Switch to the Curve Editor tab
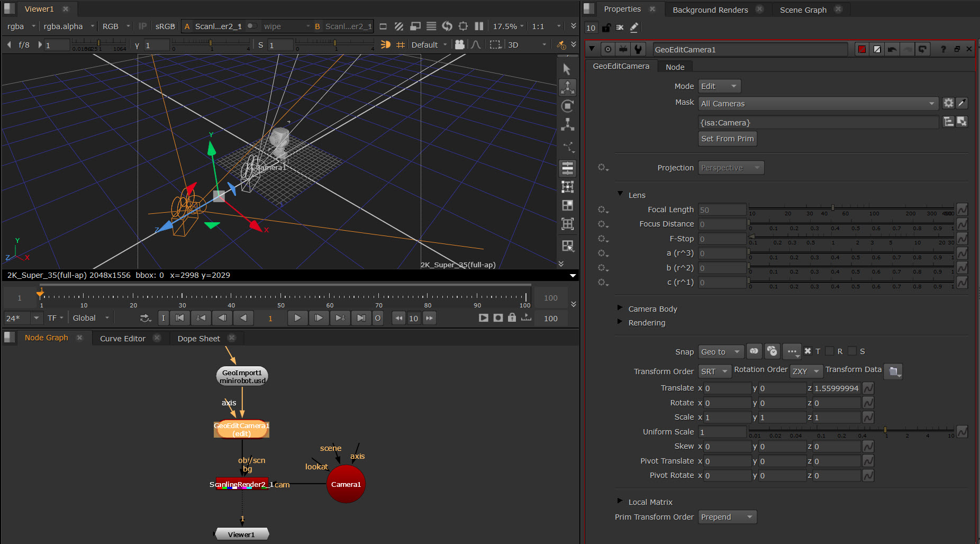 [x=123, y=339]
